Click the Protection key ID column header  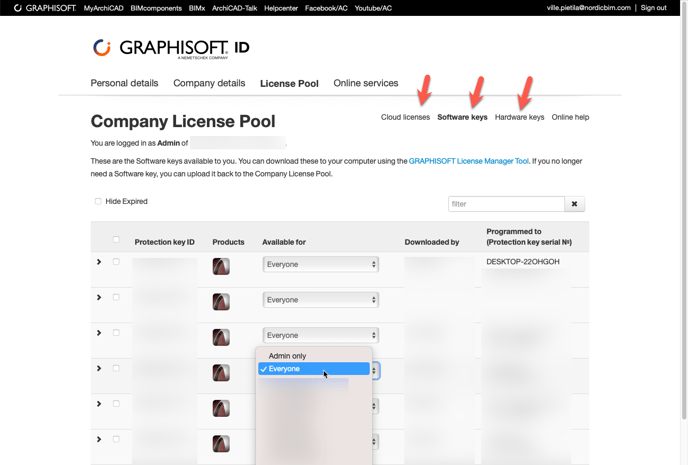coord(165,242)
